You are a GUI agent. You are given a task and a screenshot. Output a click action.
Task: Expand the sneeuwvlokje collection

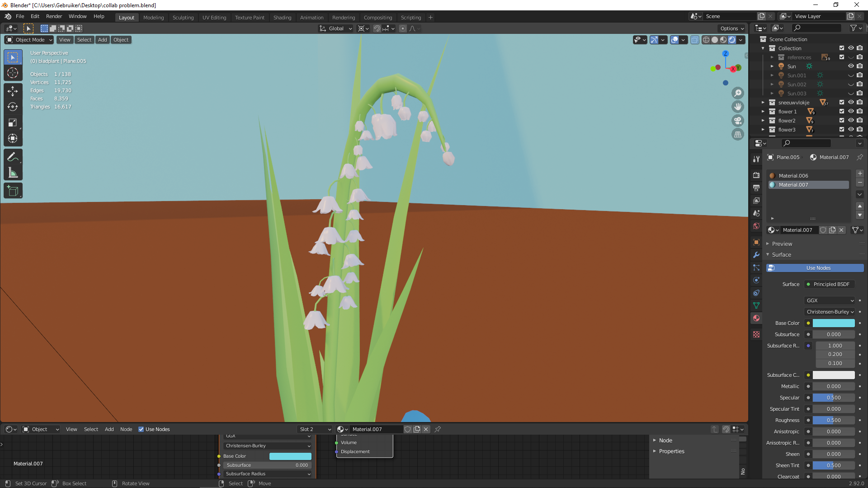[x=763, y=103]
